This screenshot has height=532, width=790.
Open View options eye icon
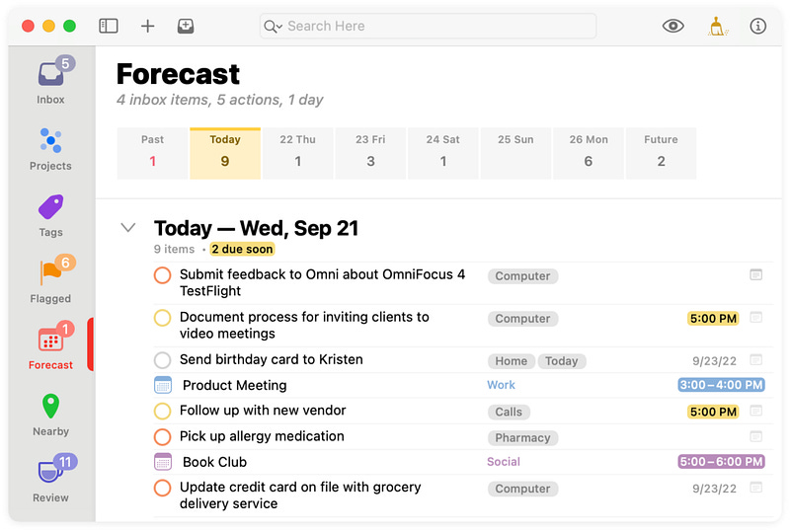672,26
